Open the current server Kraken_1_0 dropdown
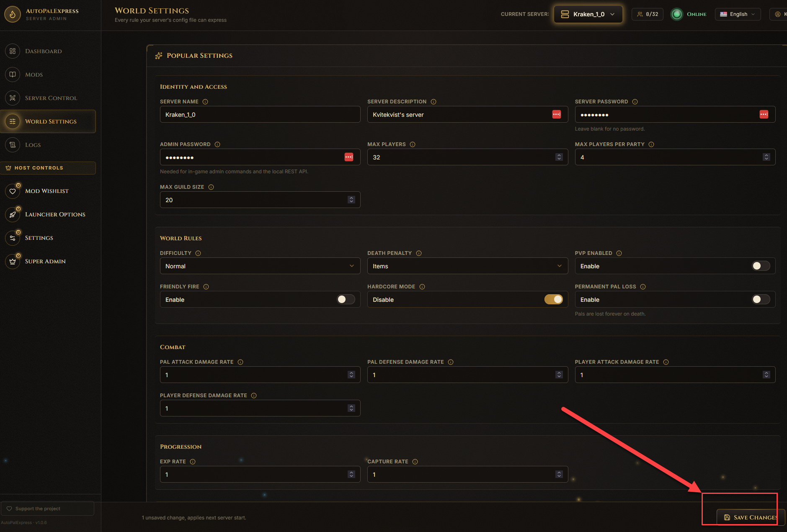787x532 pixels. pos(588,14)
